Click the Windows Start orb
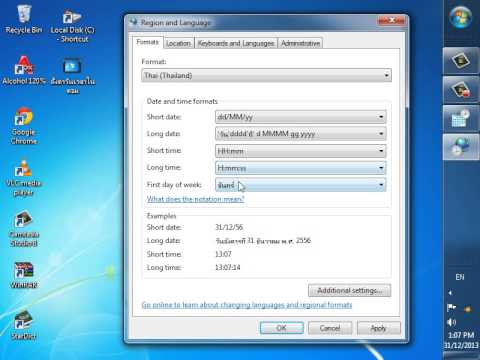This screenshot has width=480, height=360. pos(461,17)
